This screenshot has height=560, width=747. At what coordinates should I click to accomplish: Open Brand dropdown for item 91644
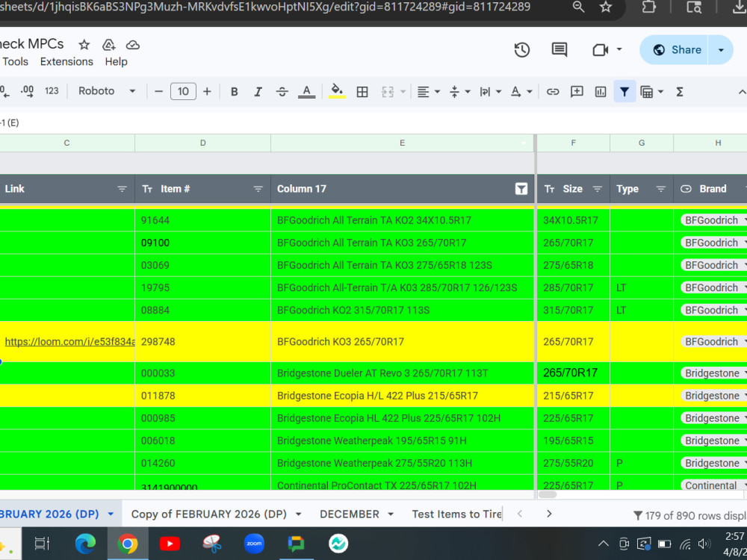pos(745,220)
